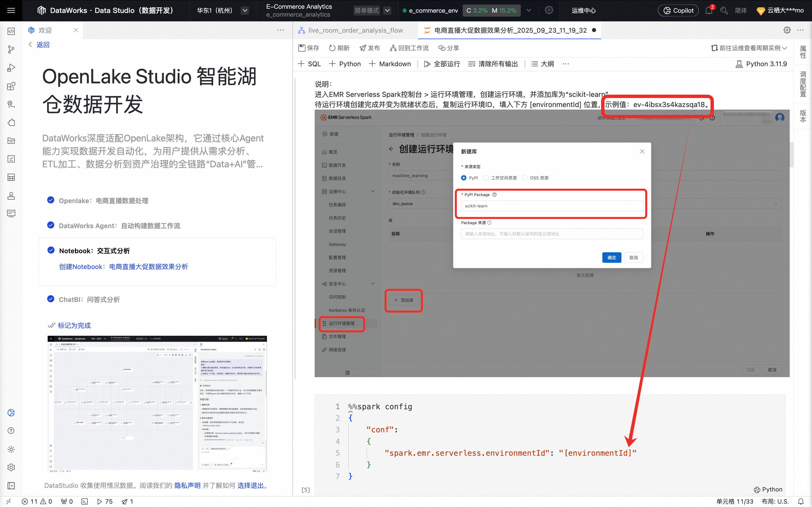Open the hamburger main menu
The height and width of the screenshot is (507, 812).
click(x=11, y=10)
